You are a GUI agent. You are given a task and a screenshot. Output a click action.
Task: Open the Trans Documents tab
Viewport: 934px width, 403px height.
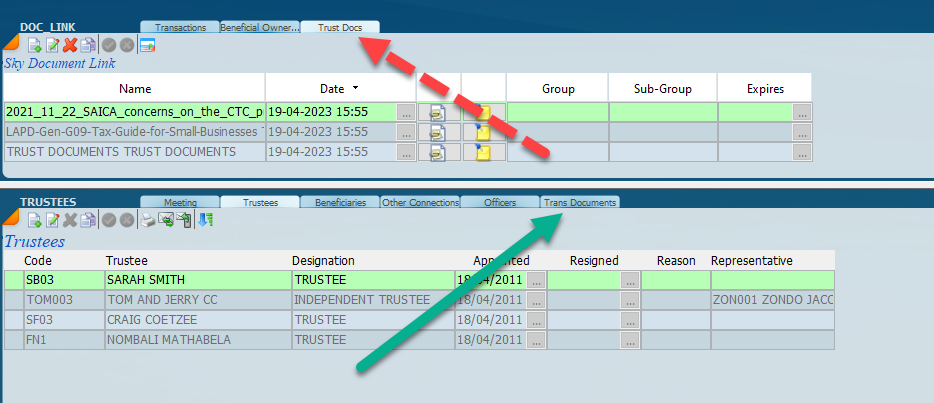[x=580, y=203]
